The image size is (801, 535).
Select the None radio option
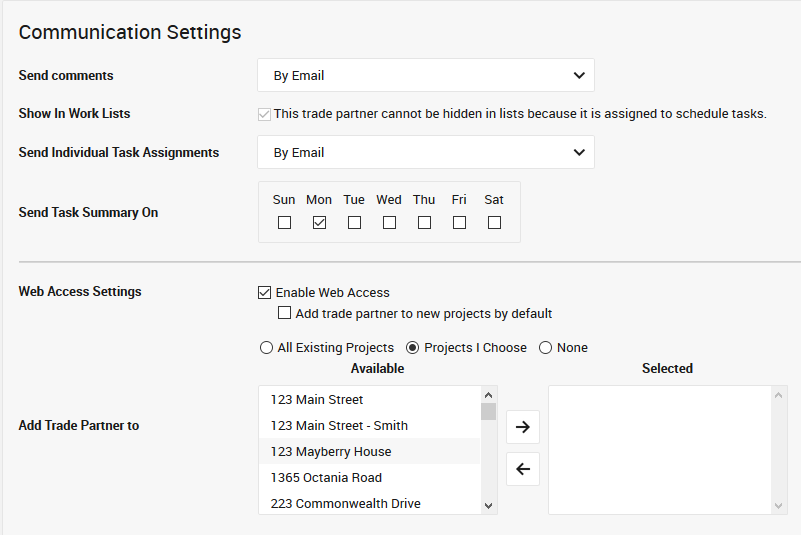546,348
